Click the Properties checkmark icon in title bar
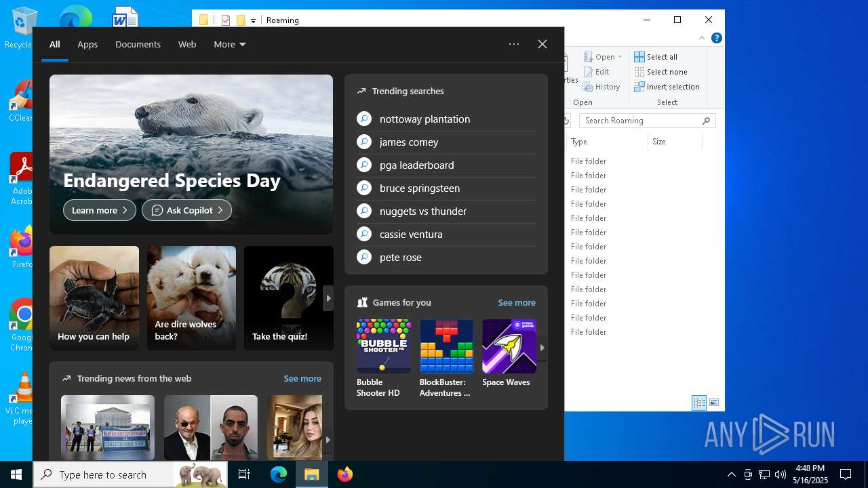Viewport: 868px width, 488px height. 226,20
